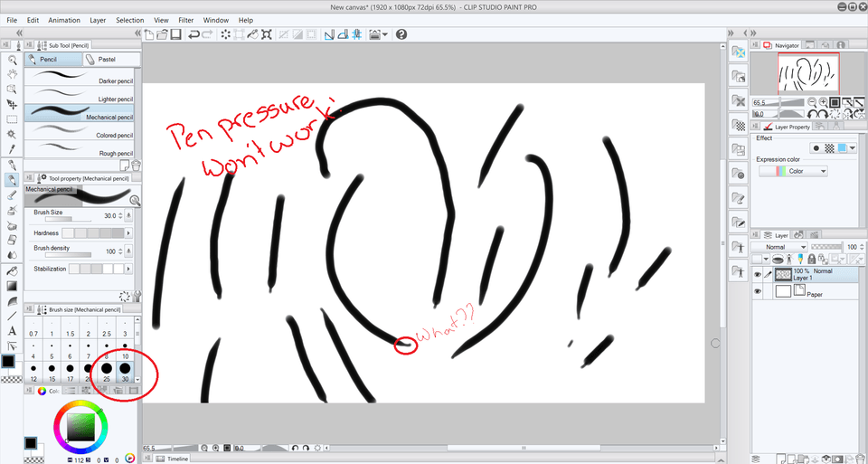Toggle Border effect circle button
868x464 pixels.
coord(816,148)
